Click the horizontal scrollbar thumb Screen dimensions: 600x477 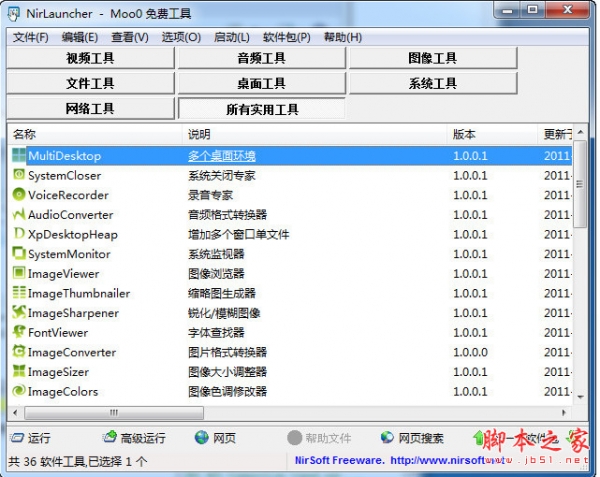click(x=114, y=413)
